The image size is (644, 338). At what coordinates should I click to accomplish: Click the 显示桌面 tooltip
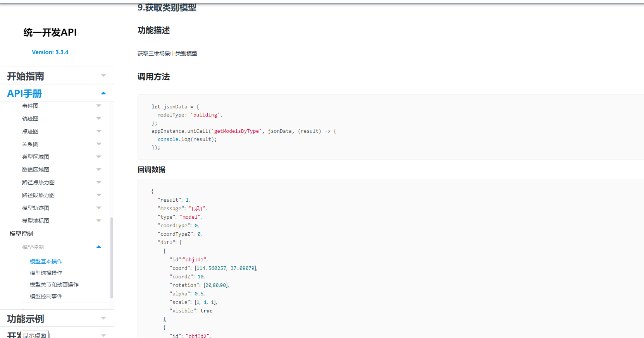pyautogui.click(x=35, y=335)
